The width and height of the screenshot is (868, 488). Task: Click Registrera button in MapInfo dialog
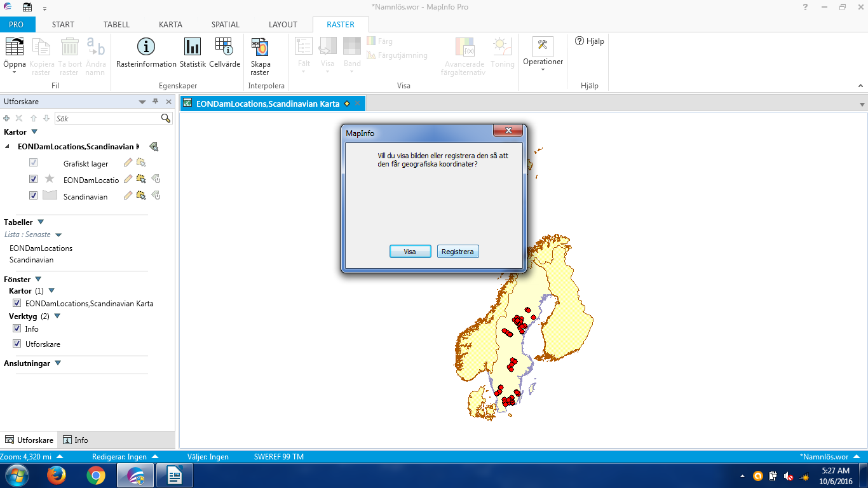tap(458, 252)
